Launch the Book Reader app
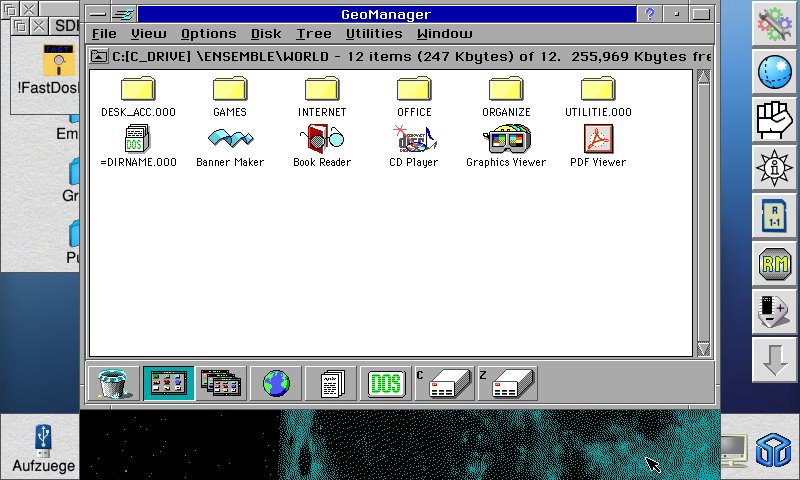This screenshot has width=800, height=480. [321, 139]
